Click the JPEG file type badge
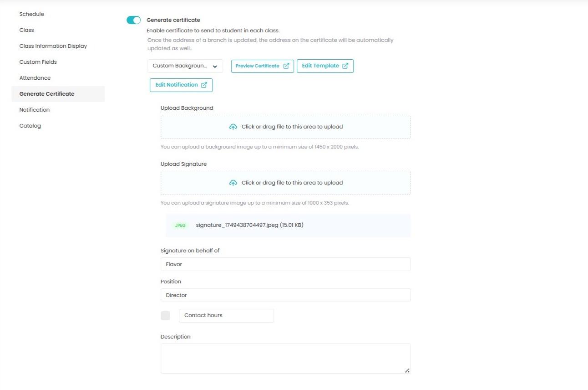The height and width of the screenshot is (390, 588). [180, 226]
